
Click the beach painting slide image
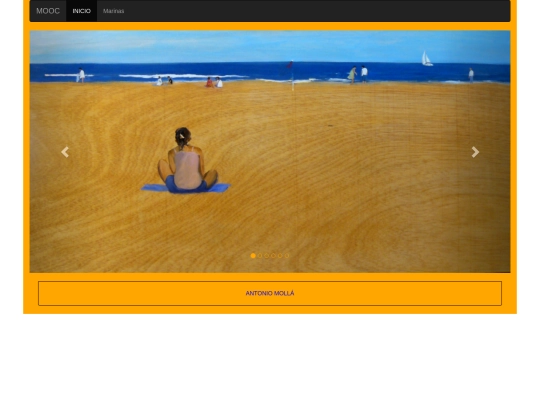pyautogui.click(x=270, y=152)
